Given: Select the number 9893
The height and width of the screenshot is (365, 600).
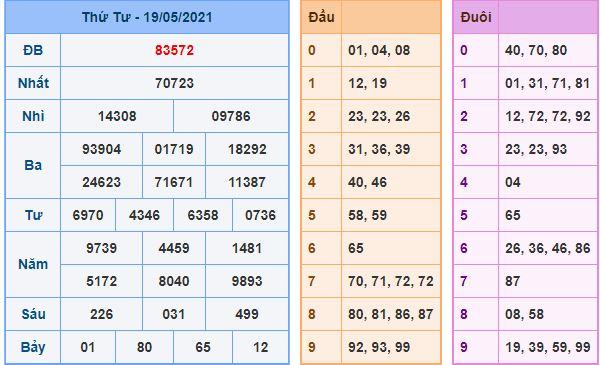Looking at the screenshot, I should tap(247, 281).
